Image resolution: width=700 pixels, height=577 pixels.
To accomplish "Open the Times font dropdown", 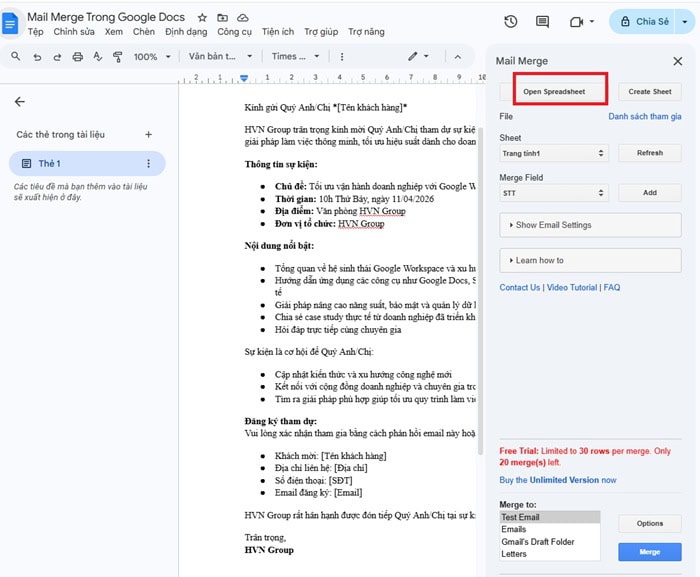I will point(295,56).
